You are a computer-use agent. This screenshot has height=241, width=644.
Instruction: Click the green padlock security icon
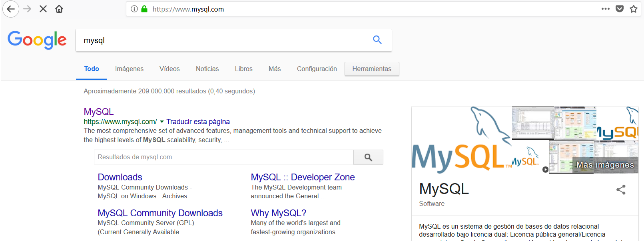[144, 9]
